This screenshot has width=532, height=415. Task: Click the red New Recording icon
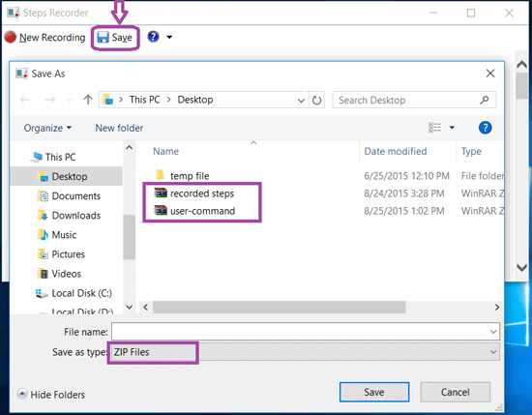(x=11, y=38)
